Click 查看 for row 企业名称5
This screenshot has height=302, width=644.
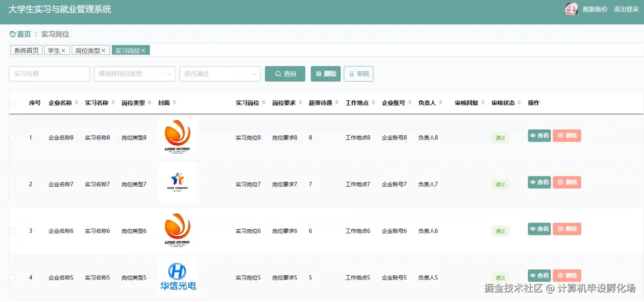point(539,275)
